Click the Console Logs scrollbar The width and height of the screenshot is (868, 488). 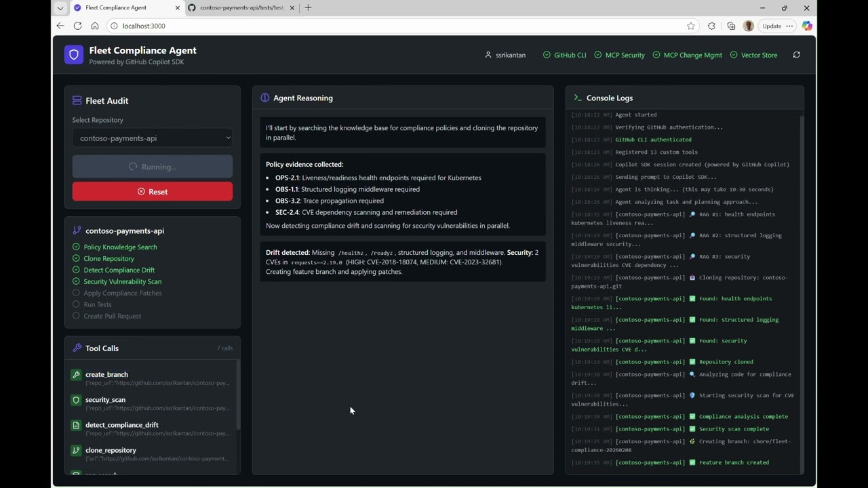(802, 294)
